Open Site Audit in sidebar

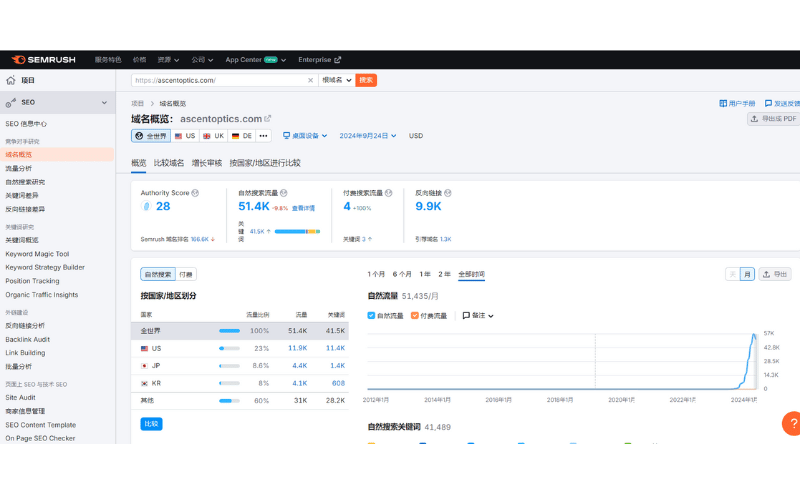20,397
